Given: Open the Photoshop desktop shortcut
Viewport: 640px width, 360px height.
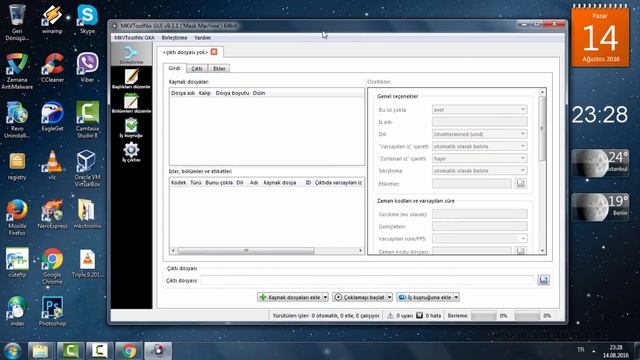Looking at the screenshot, I should (52, 312).
